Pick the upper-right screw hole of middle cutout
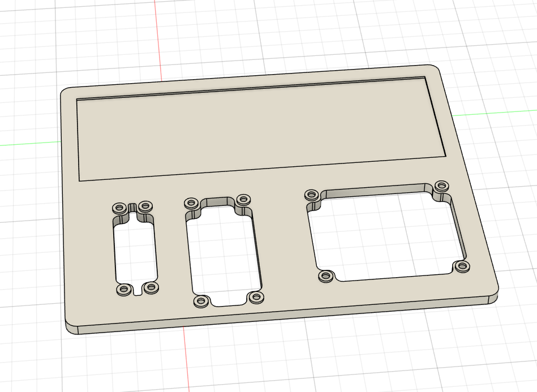Screen dimensions: 537x392 pos(244,199)
